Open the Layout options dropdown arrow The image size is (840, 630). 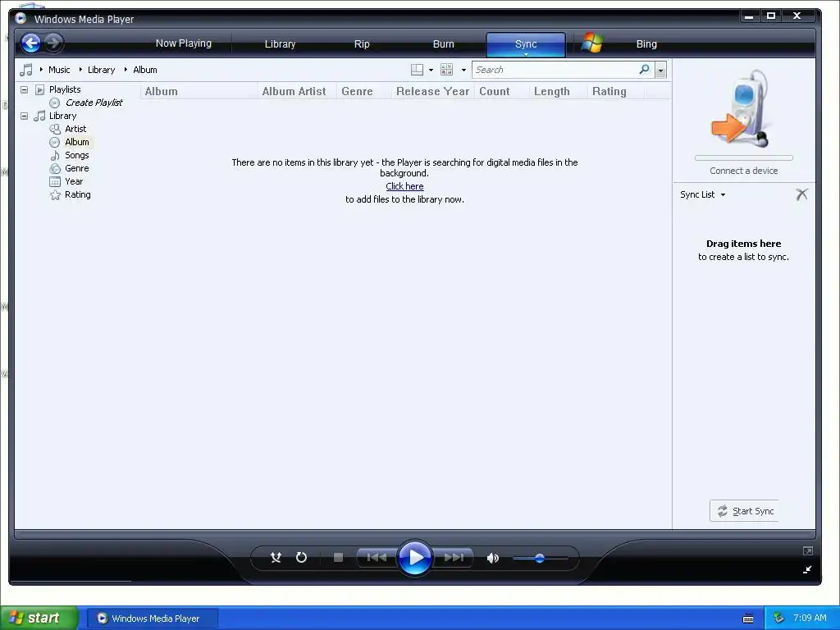click(431, 71)
